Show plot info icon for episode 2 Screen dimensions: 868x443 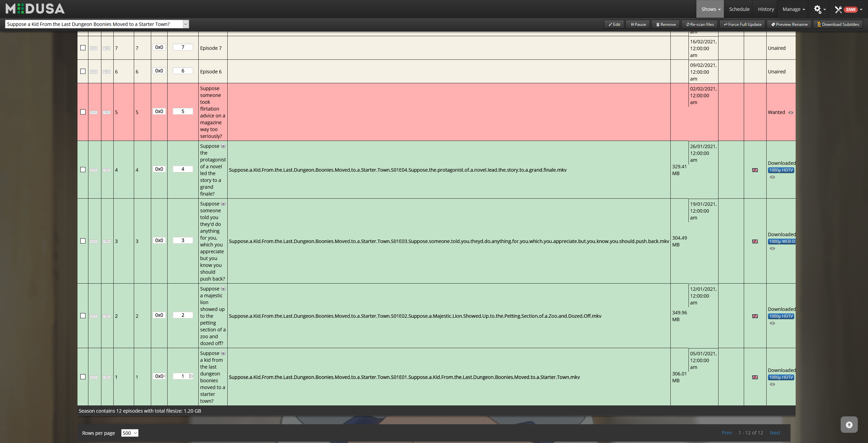[223, 288]
